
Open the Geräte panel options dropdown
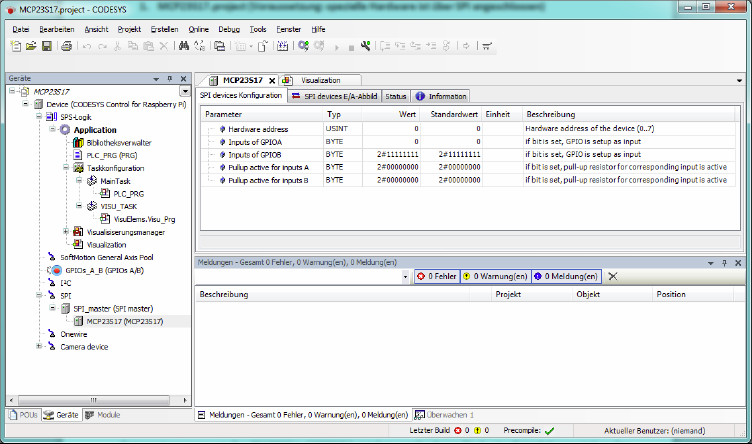[156, 79]
